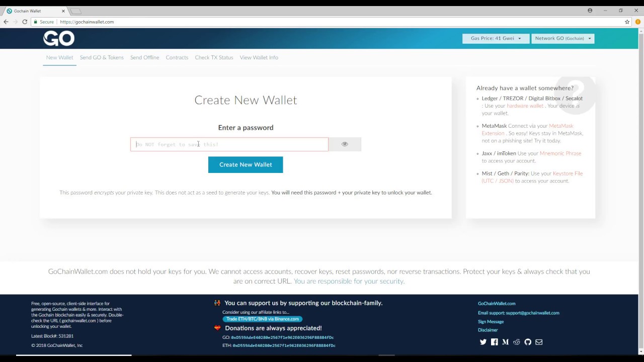The width and height of the screenshot is (644, 362).
Task: Click the Chrome profile account icon
Action: click(x=590, y=11)
